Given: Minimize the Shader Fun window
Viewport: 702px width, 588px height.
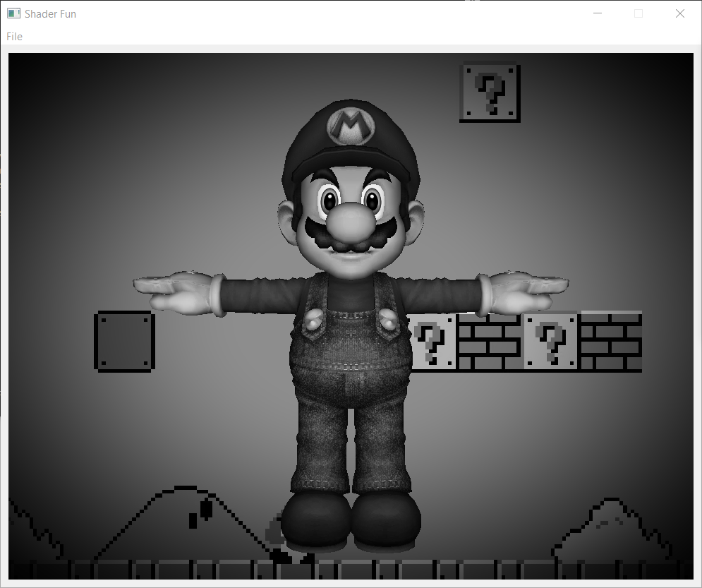Looking at the screenshot, I should click(x=598, y=13).
